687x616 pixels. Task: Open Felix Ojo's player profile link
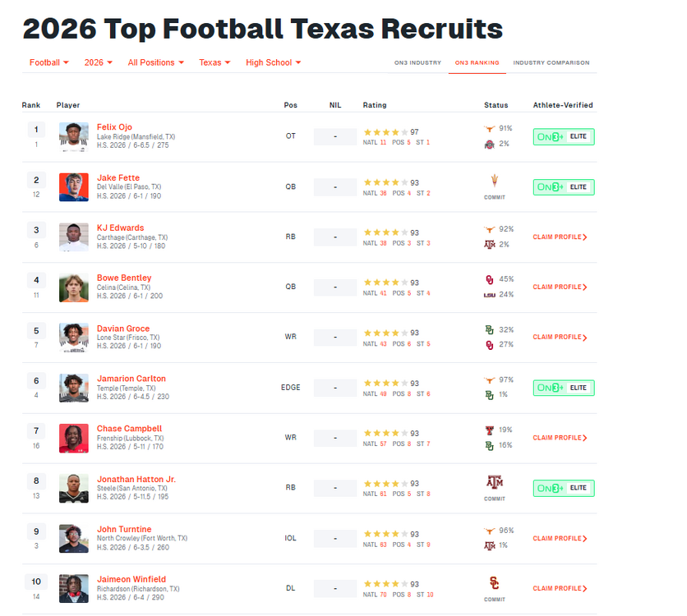[114, 127]
